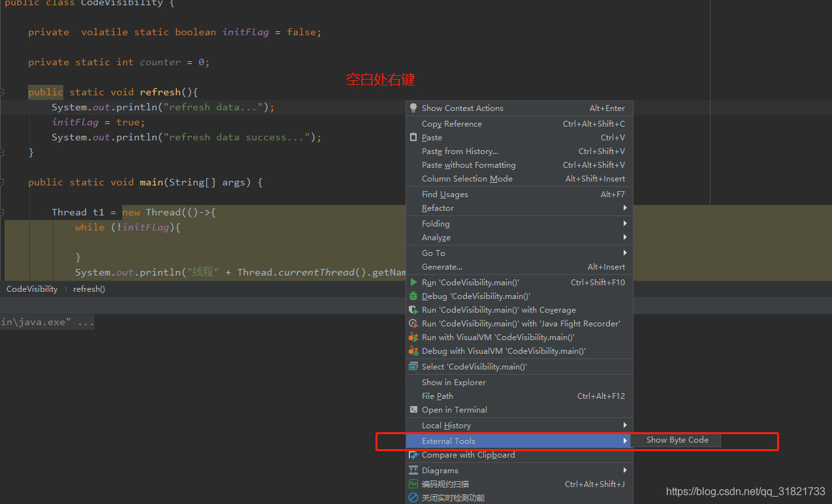
Task: Click the Run with VisualVM icon
Action: (x=413, y=338)
